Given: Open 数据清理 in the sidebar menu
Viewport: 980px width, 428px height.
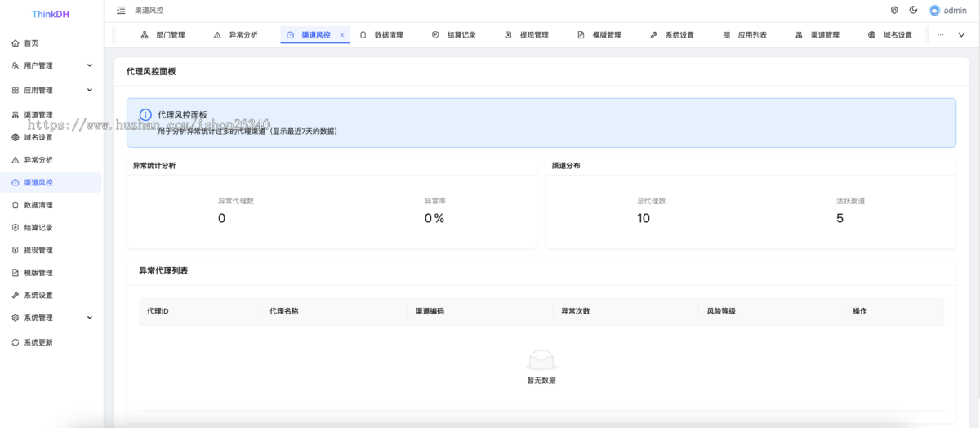Looking at the screenshot, I should (x=51, y=205).
